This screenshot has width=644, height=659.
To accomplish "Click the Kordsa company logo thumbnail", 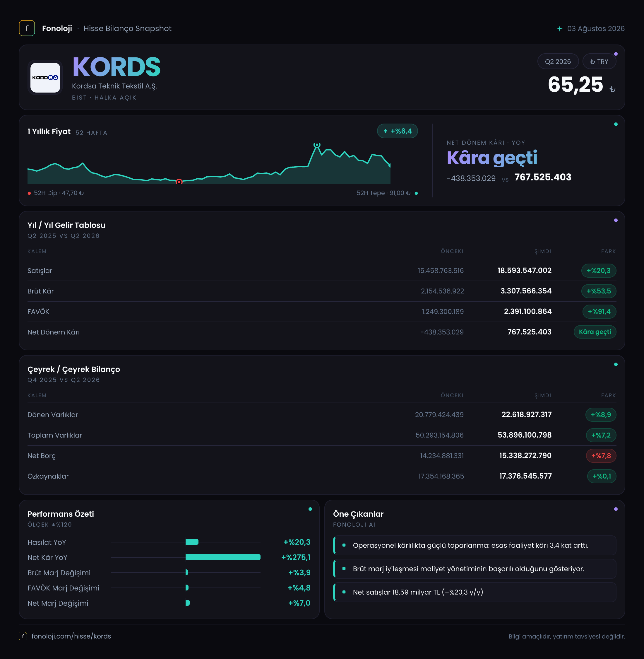I will [45, 78].
